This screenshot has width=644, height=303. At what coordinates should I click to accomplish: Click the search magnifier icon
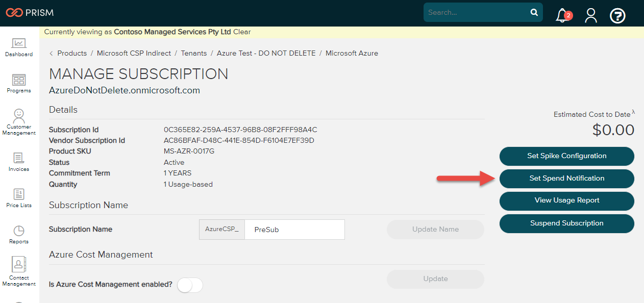coord(534,12)
